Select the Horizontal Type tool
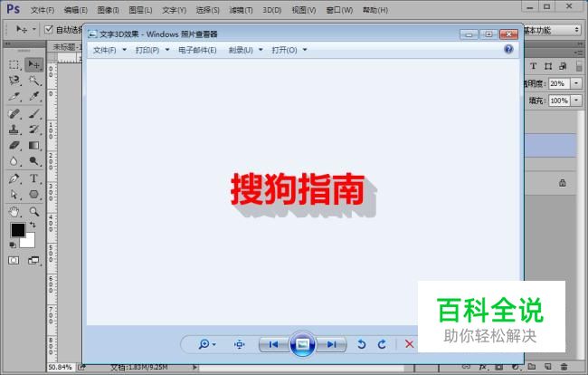This screenshot has height=375, width=588. pyautogui.click(x=33, y=178)
